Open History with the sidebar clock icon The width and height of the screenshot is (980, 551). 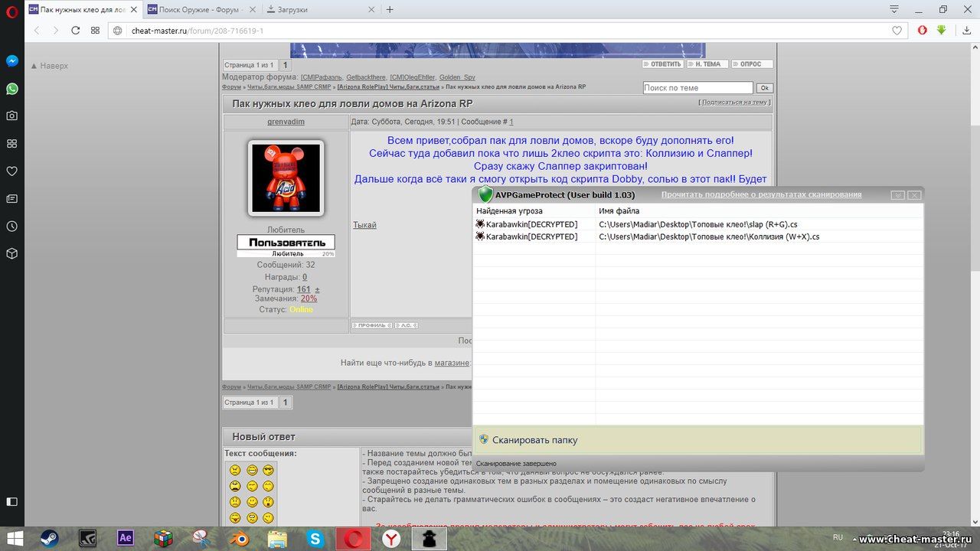click(x=12, y=226)
